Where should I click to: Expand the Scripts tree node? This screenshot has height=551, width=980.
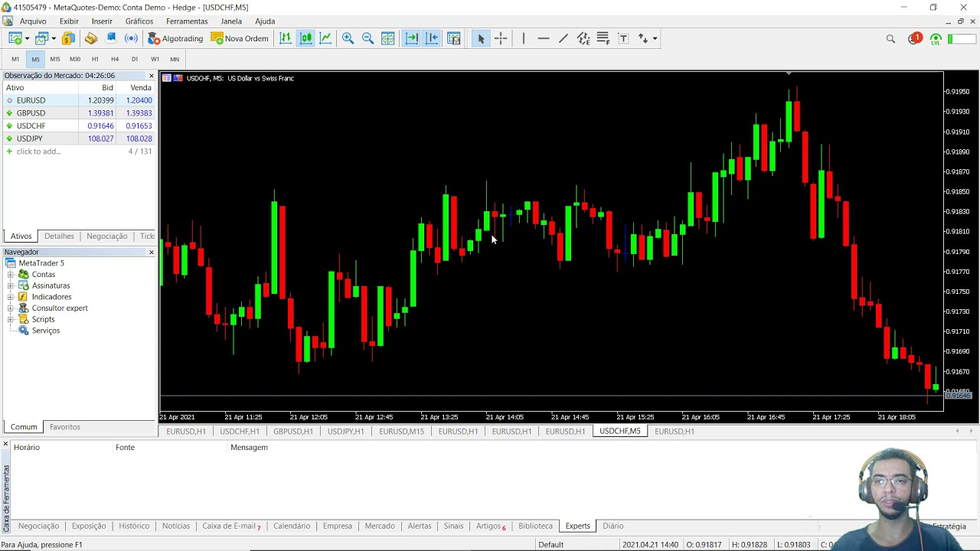pos(11,319)
